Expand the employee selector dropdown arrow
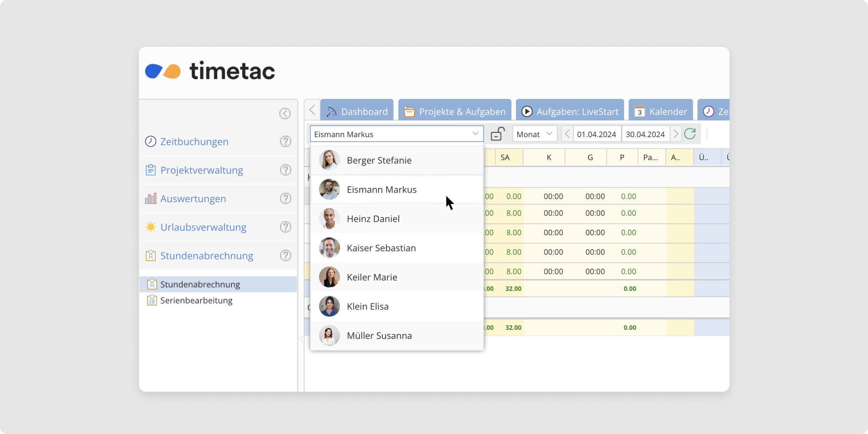 pos(475,134)
